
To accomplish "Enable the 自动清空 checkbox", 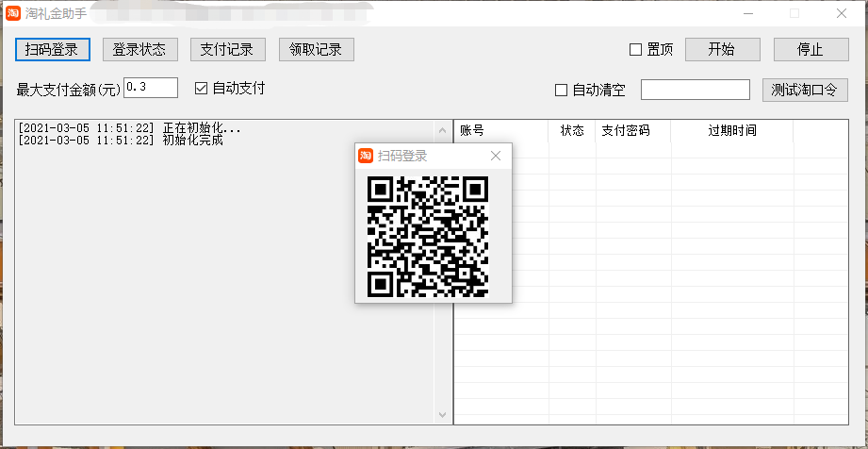I will click(x=561, y=91).
